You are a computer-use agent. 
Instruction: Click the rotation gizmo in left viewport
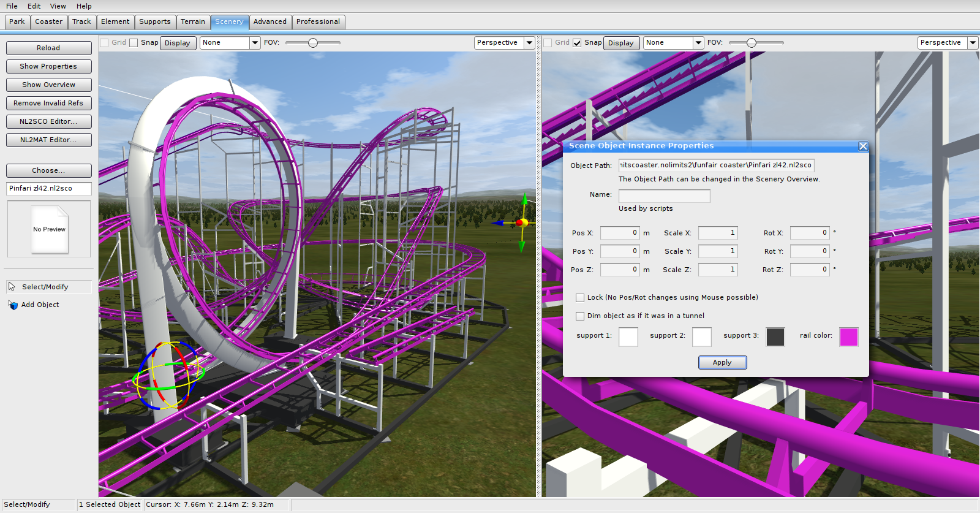click(x=167, y=375)
